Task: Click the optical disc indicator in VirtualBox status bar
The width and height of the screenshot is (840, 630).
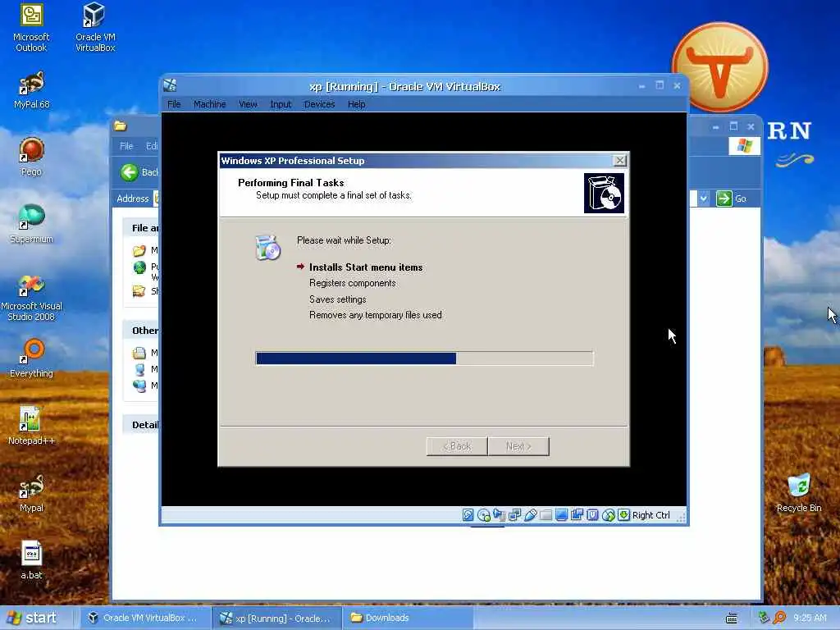Action: click(484, 515)
